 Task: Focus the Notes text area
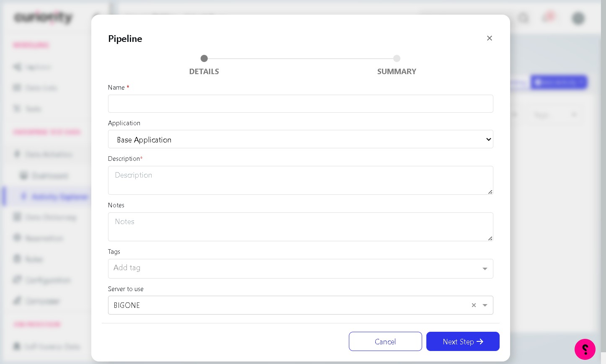point(300,227)
